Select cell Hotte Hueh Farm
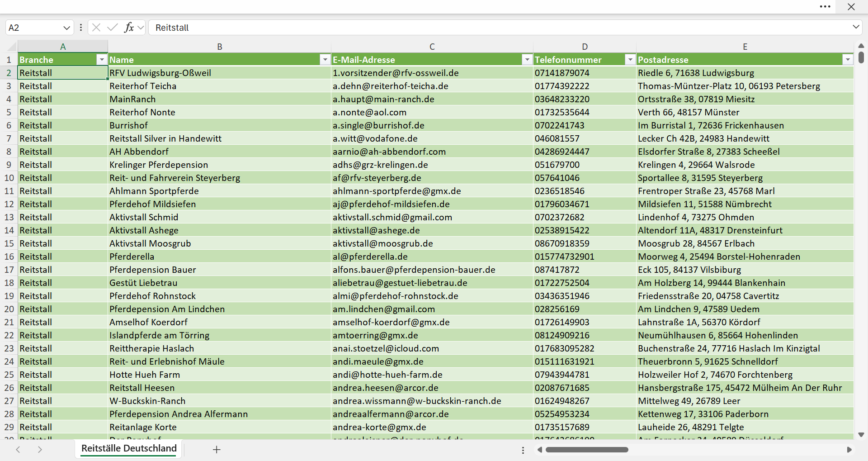This screenshot has height=461, width=868. point(220,375)
